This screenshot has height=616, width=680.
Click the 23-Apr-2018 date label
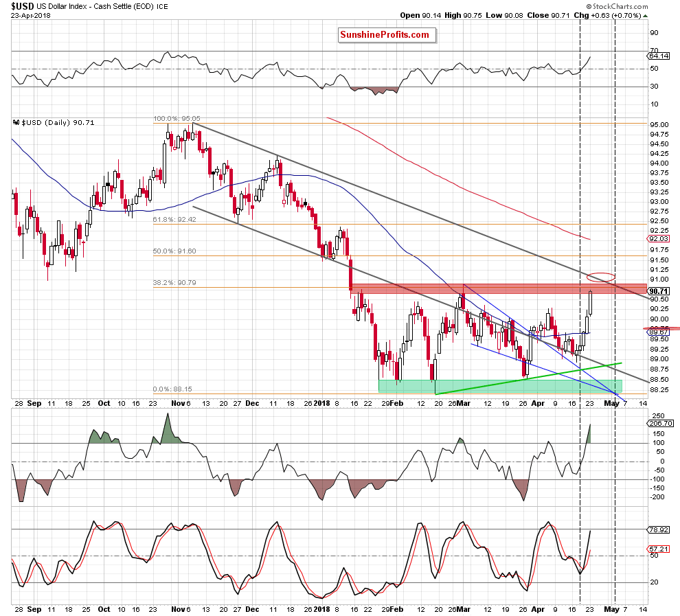30,16
